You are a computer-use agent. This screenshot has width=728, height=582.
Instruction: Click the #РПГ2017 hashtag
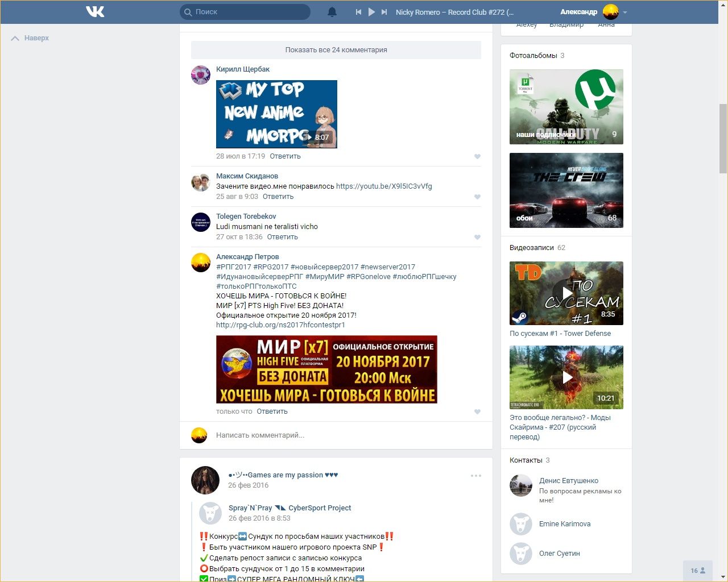click(x=233, y=267)
